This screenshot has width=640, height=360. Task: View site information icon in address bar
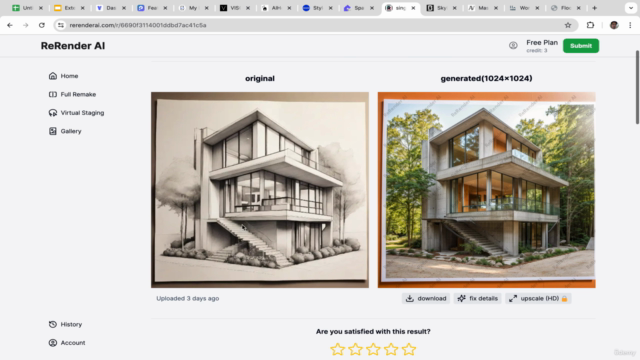[x=61, y=25]
